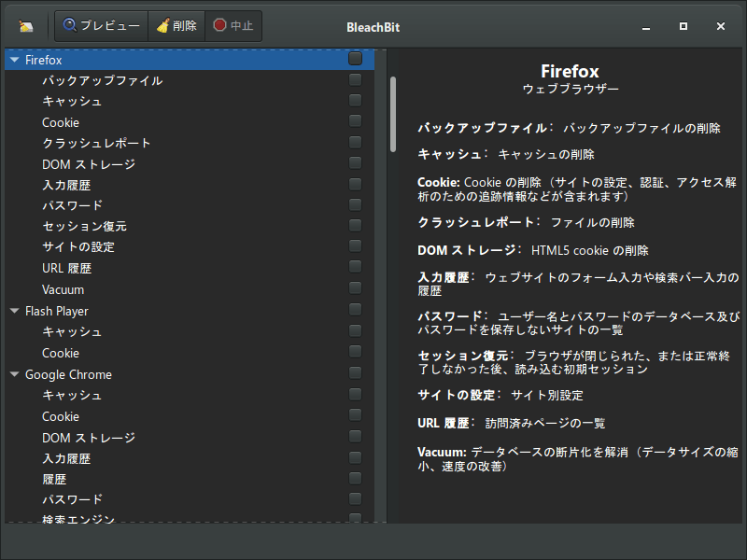Screen dimensions: 747x560
Task: Click the Firefox heading in details pane
Action: [x=570, y=72]
